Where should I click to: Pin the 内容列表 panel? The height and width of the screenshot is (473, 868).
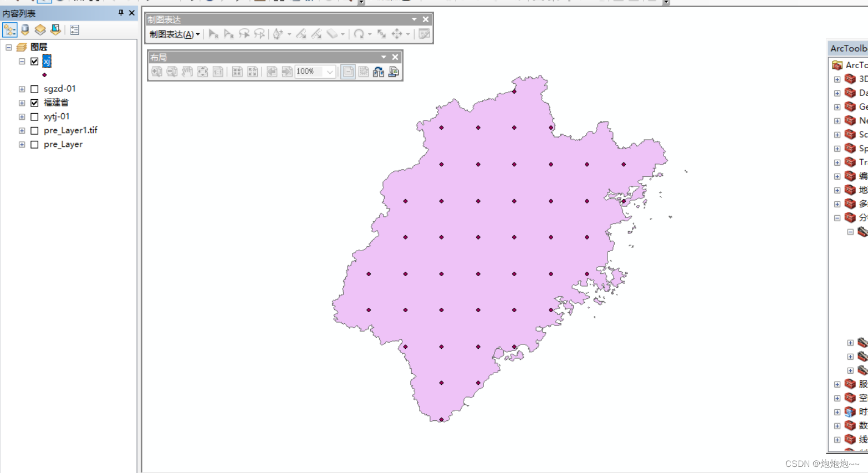pyautogui.click(x=121, y=13)
